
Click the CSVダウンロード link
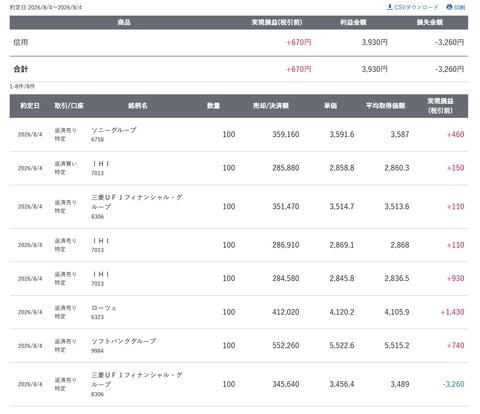point(413,7)
